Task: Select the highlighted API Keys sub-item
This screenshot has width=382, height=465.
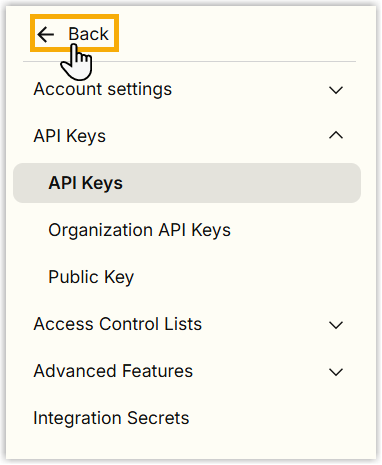Action: coord(86,183)
